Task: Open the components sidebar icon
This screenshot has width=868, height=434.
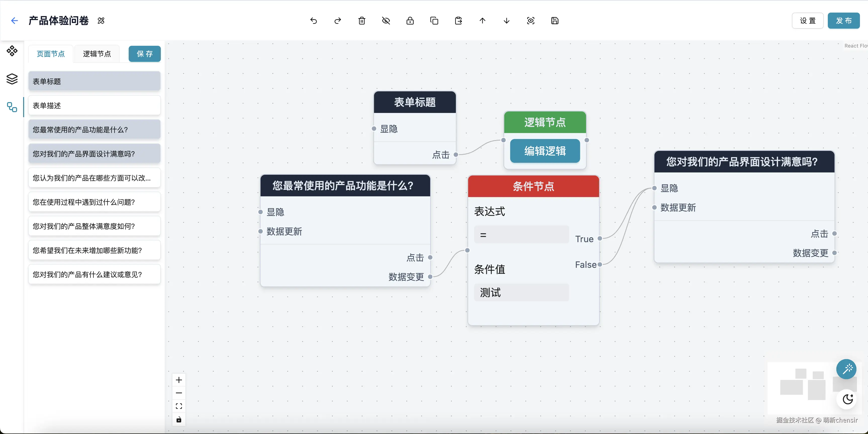Action: (x=12, y=51)
